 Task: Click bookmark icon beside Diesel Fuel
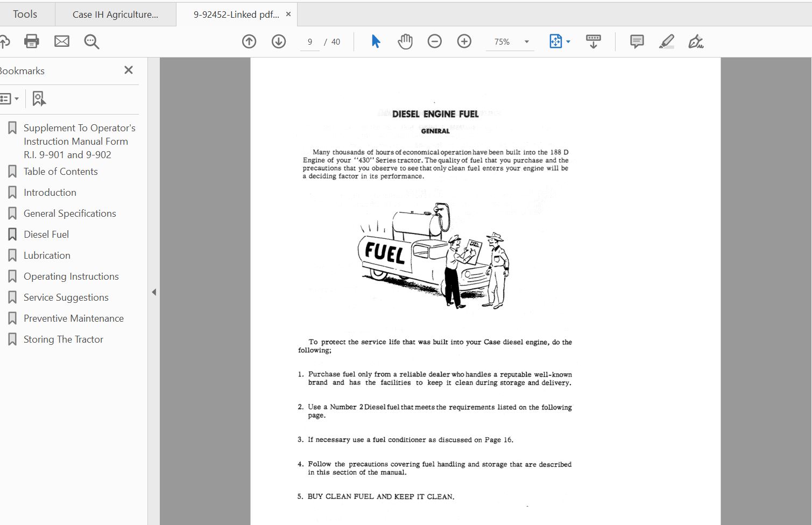click(x=12, y=235)
